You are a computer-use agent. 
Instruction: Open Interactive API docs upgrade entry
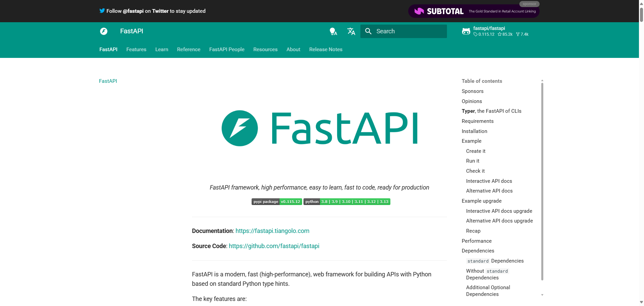point(499,211)
